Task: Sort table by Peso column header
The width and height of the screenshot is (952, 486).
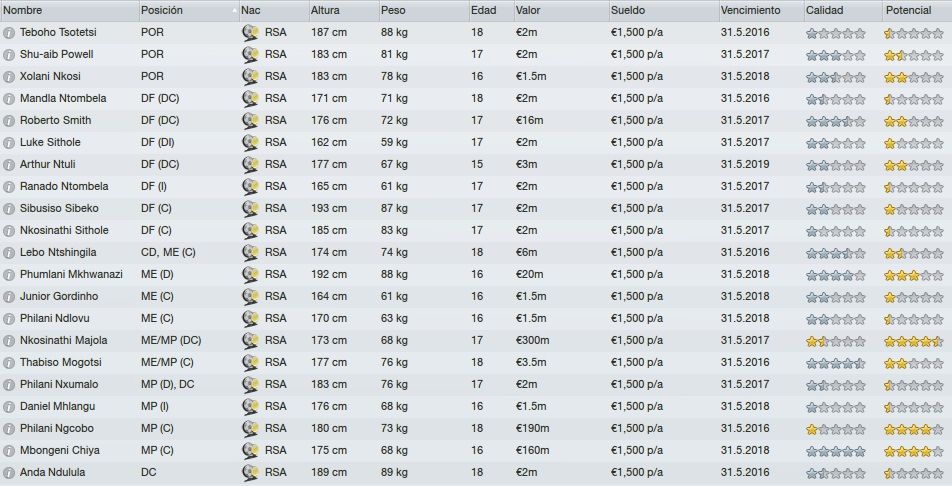Action: (x=424, y=10)
